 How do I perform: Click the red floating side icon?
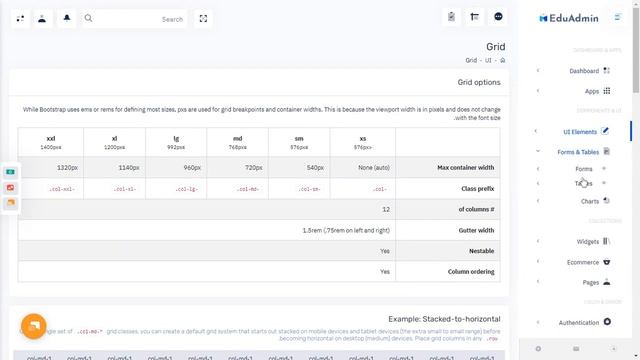click(x=11, y=188)
